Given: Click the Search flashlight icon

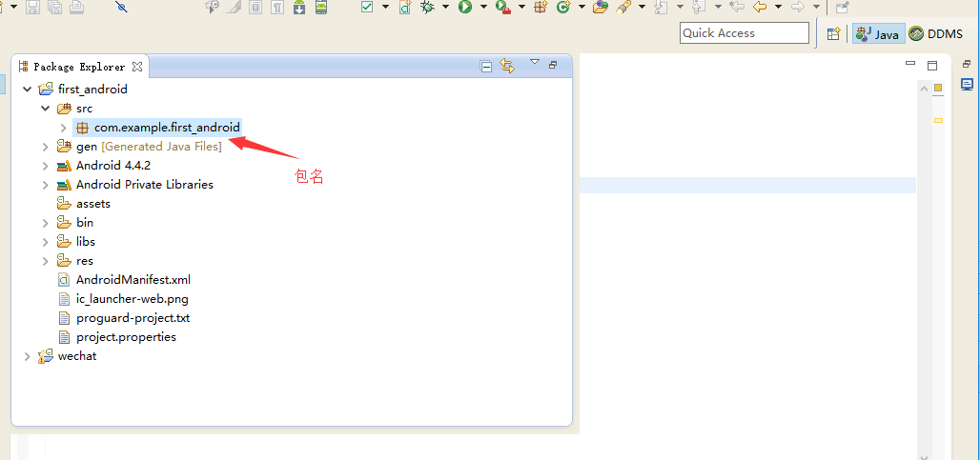Looking at the screenshot, I should coord(623,8).
